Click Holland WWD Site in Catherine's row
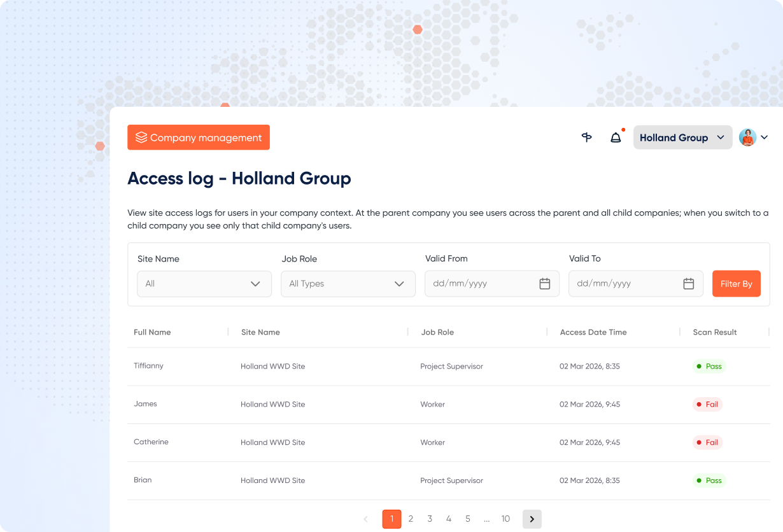Screen dimensions: 783x532 (272, 443)
